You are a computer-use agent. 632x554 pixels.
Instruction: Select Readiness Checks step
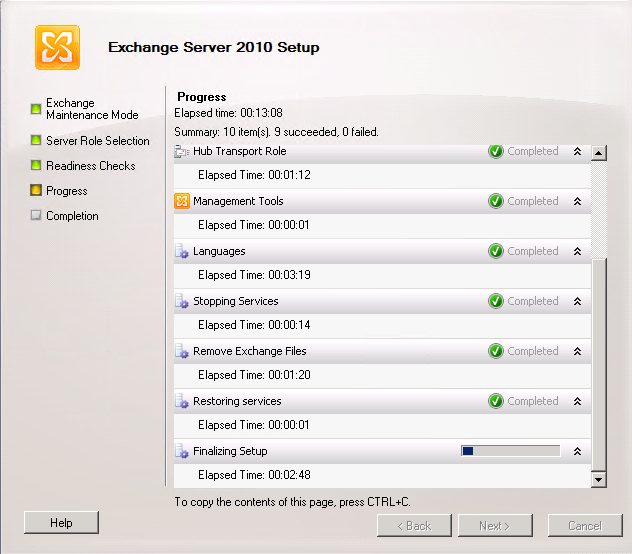91,166
